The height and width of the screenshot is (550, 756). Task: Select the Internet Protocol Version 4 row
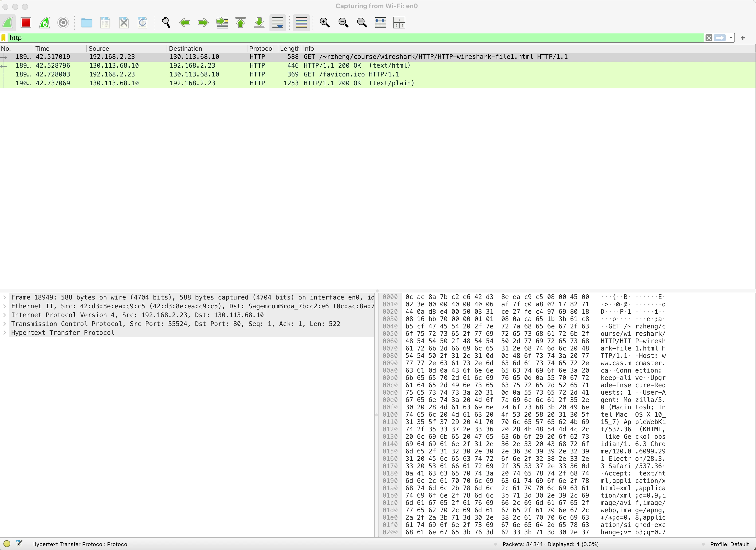click(187, 315)
